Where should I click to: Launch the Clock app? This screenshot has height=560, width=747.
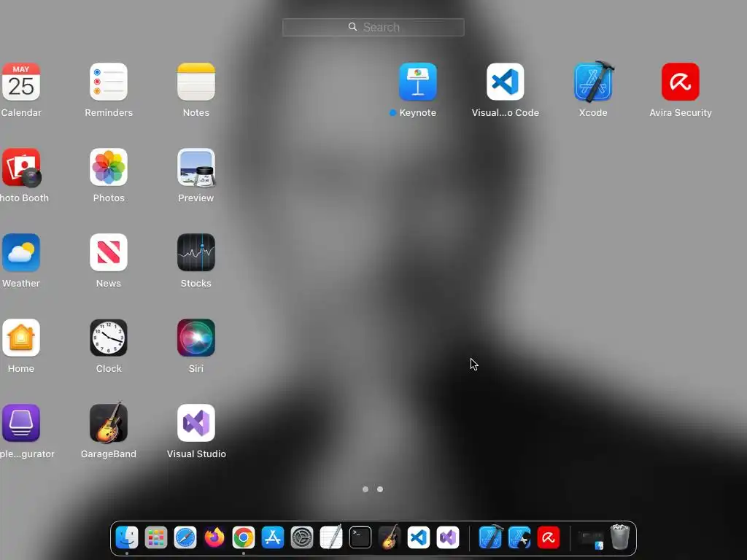click(x=109, y=338)
